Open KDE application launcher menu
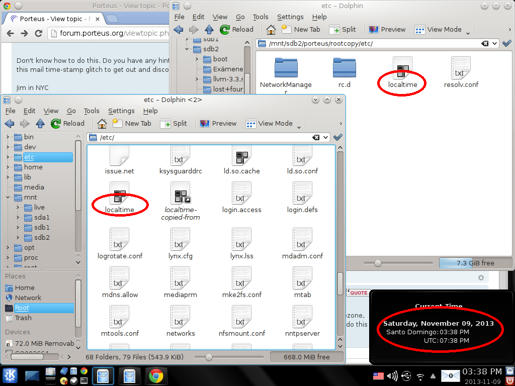 tap(10, 376)
